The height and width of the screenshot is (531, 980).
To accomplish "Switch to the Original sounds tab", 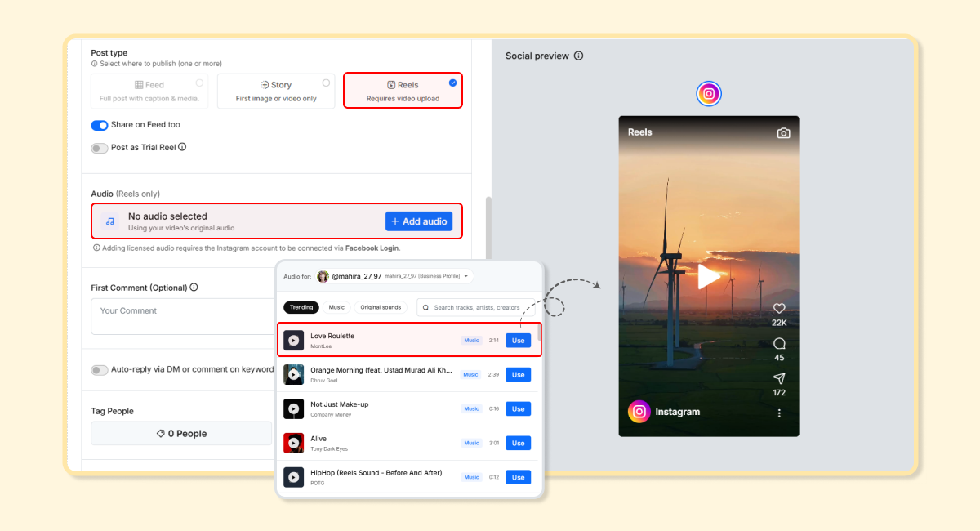I will [381, 307].
